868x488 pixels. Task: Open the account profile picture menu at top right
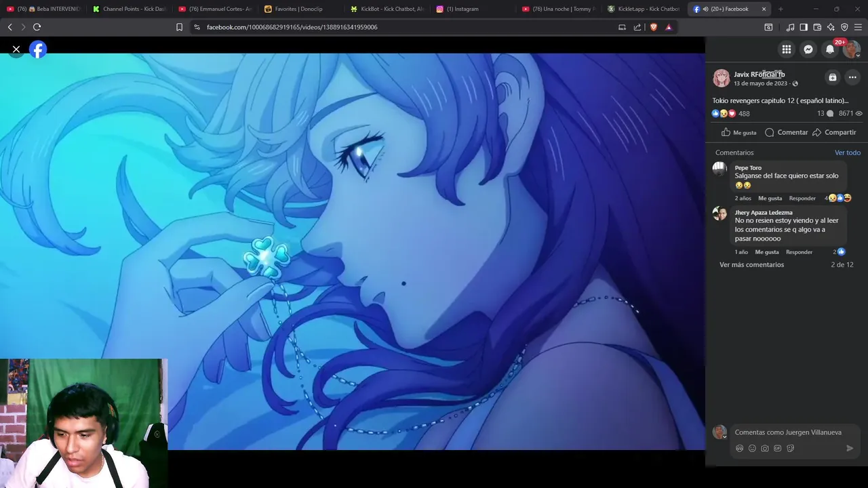852,49
